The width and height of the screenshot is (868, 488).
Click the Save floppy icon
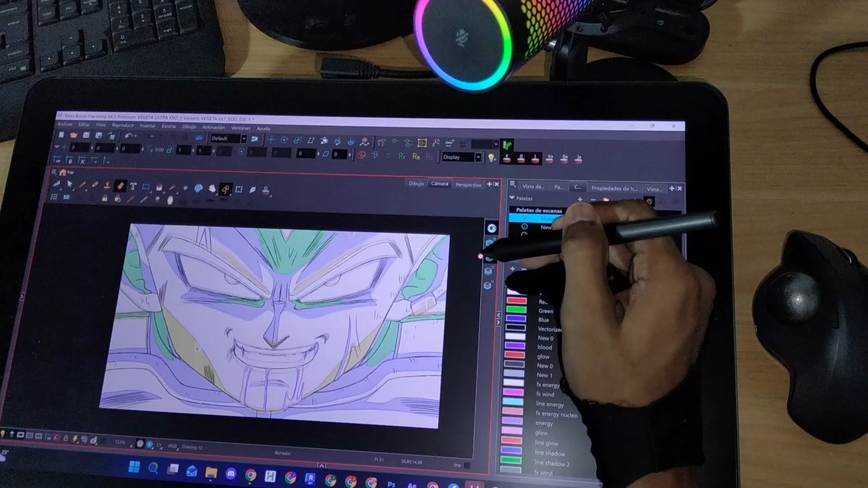(86, 135)
